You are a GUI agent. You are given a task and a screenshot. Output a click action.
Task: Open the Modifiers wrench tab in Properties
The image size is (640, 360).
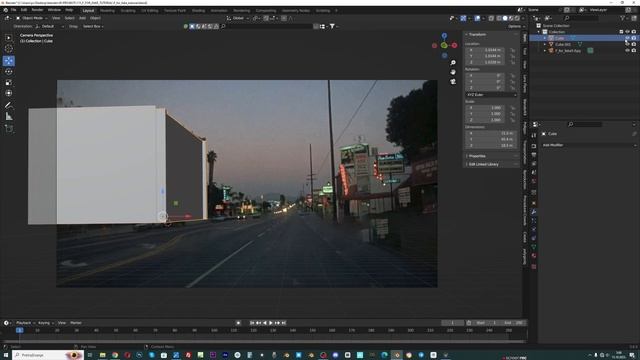click(x=534, y=212)
